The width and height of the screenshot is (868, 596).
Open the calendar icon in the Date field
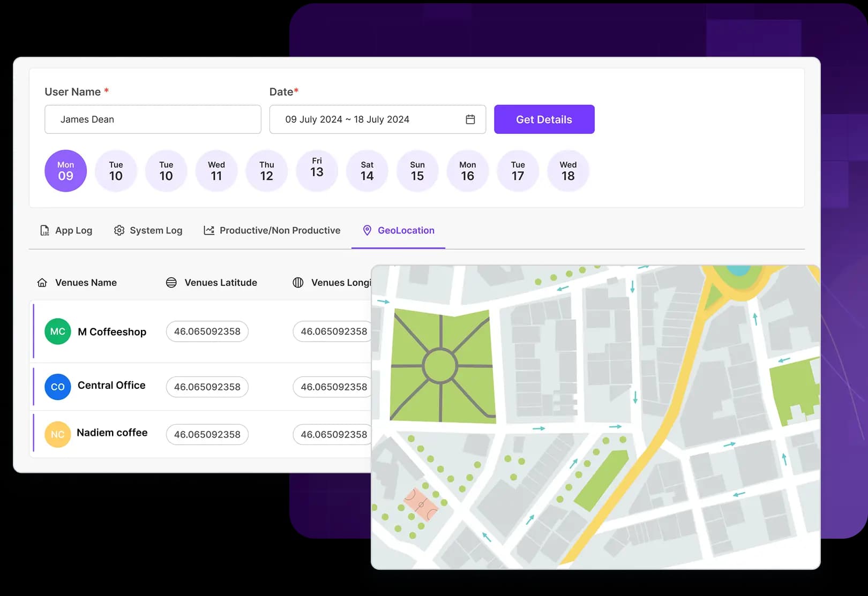click(470, 119)
